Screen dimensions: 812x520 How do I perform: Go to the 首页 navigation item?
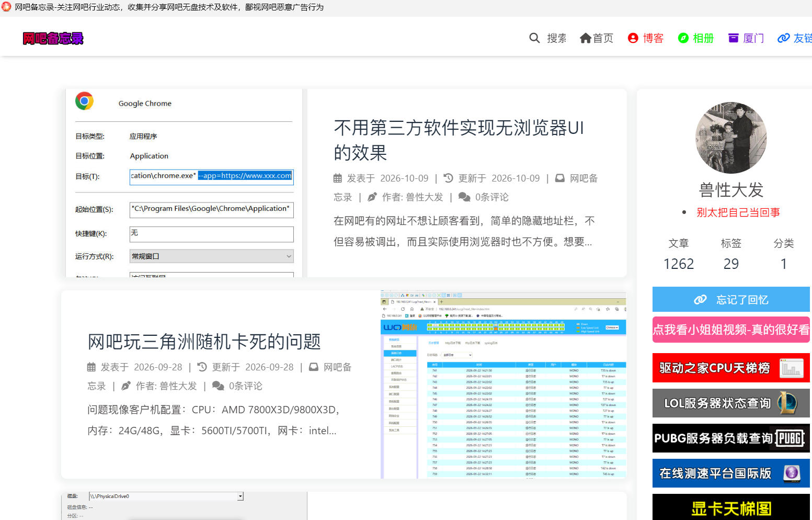(597, 38)
